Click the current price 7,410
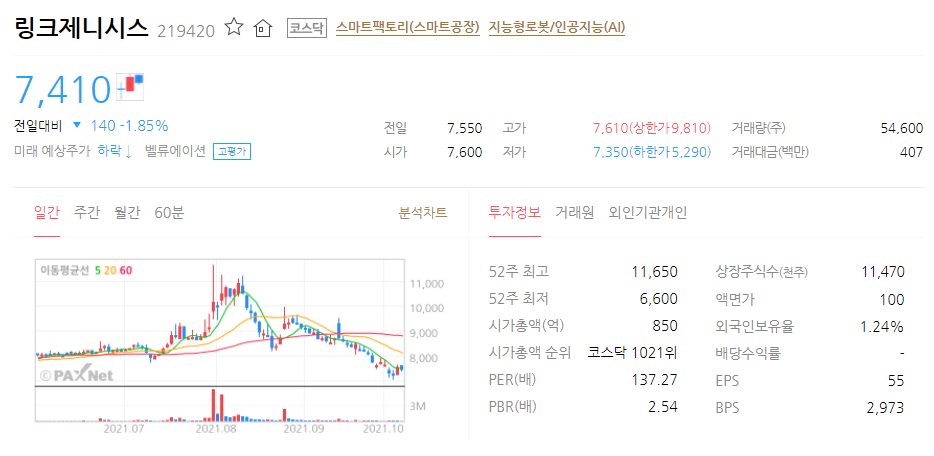The width and height of the screenshot is (934, 456). 63,89
